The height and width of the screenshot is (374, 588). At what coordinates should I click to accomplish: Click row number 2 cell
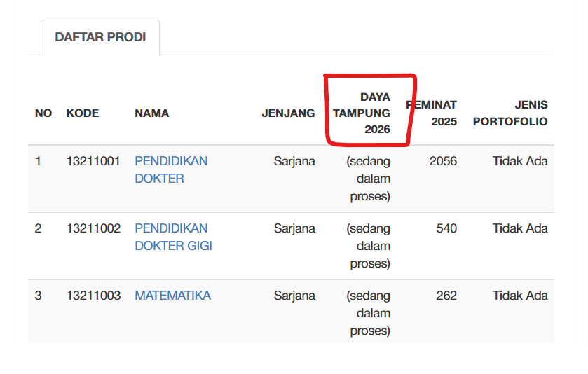[38, 228]
